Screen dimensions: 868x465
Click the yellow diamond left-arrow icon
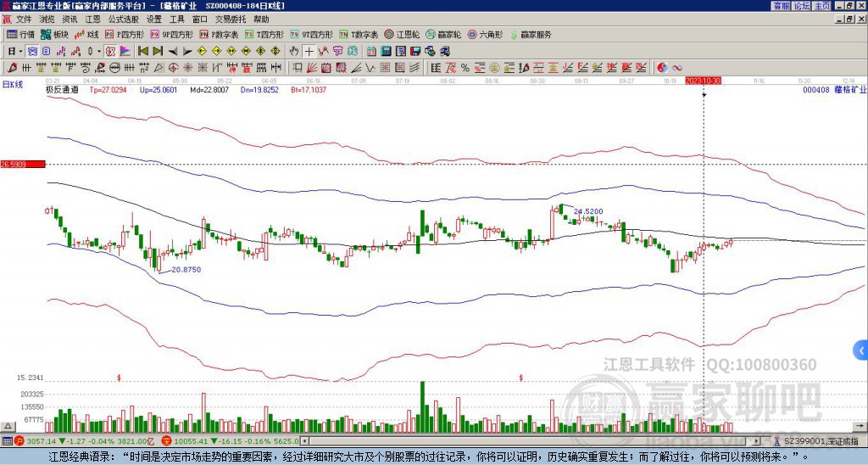click(x=202, y=51)
